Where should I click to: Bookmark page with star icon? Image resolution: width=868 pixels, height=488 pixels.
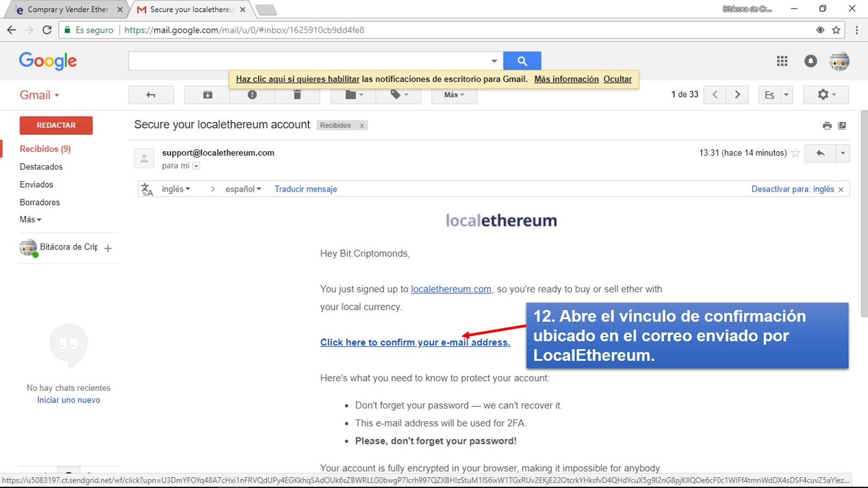coord(836,30)
